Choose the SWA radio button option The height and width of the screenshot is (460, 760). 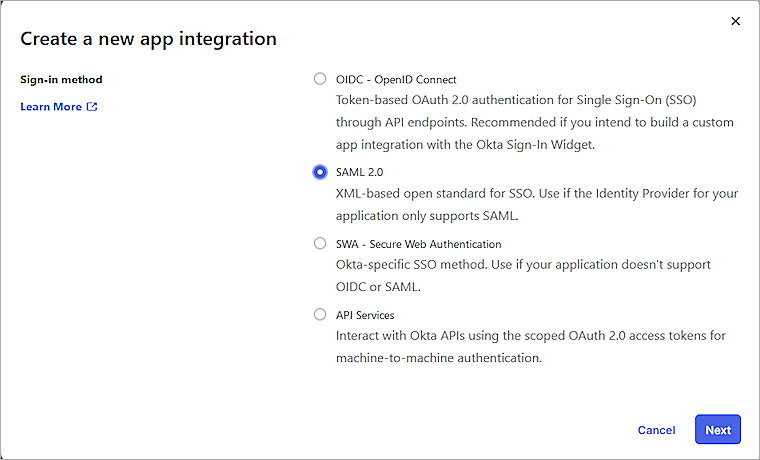[x=320, y=243]
